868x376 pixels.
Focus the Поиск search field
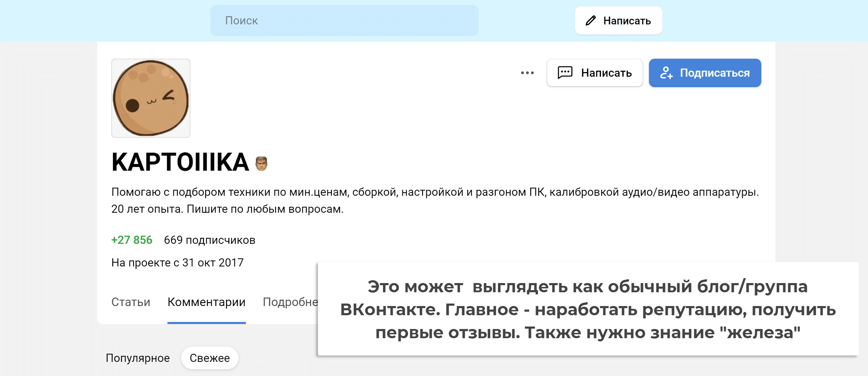point(344,20)
